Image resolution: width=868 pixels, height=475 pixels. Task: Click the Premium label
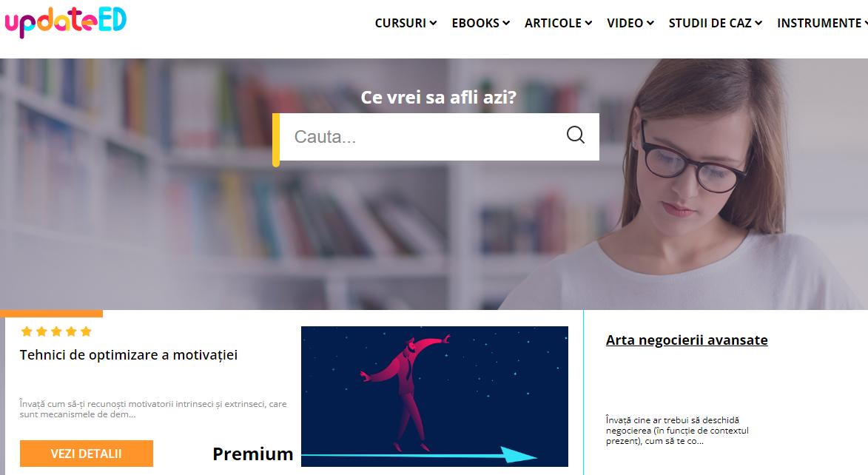(x=253, y=454)
